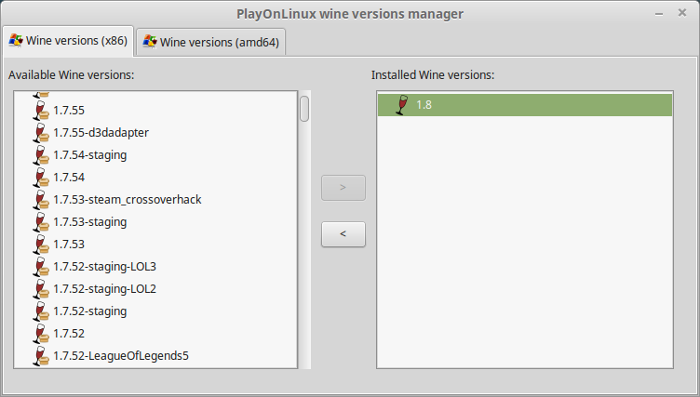Click the install (>) arrow button
This screenshot has width=700, height=397.
(x=343, y=188)
